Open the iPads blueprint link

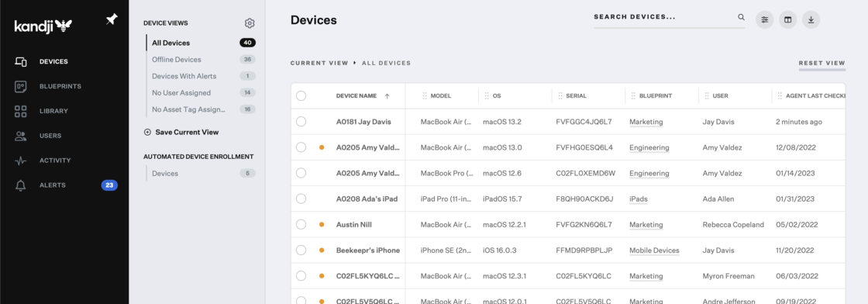638,199
